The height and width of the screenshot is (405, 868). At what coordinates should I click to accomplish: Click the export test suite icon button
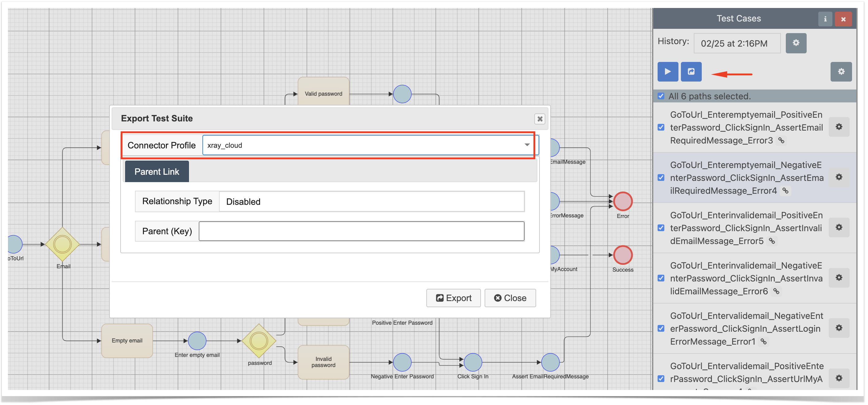coord(691,72)
